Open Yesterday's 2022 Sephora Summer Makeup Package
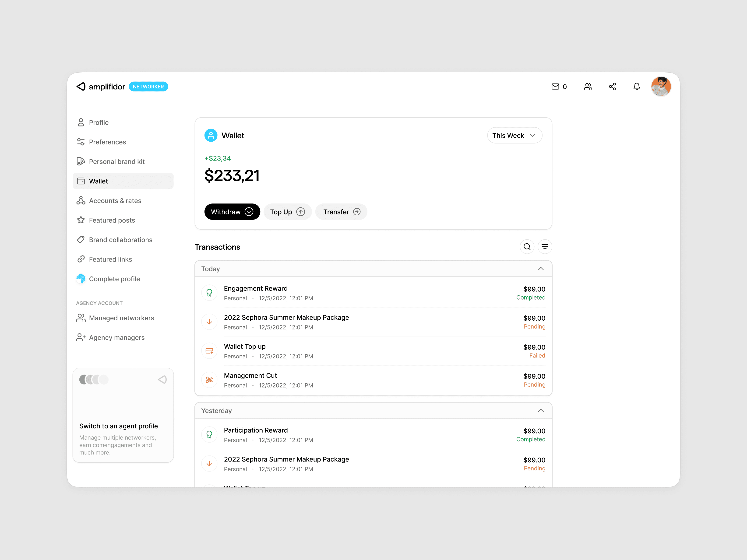 coord(373,463)
